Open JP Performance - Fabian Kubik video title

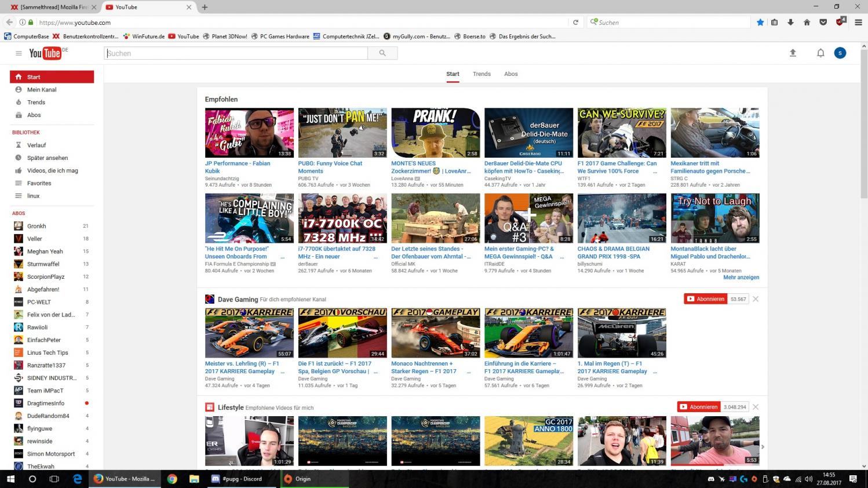238,167
